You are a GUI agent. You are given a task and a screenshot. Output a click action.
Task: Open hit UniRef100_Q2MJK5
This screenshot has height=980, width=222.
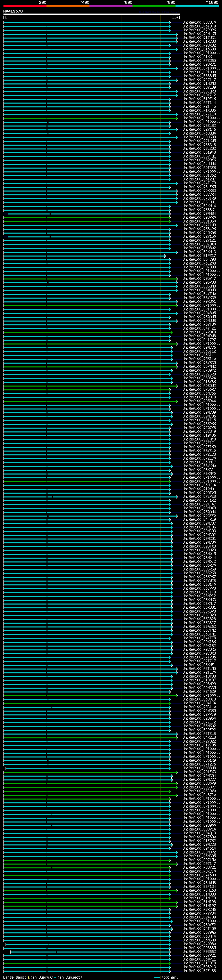point(199,34)
